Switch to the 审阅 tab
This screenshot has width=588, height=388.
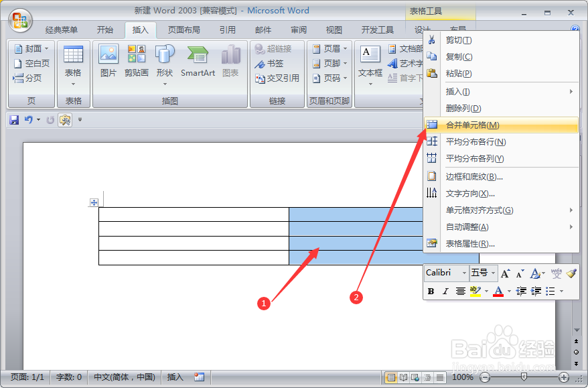click(x=299, y=30)
